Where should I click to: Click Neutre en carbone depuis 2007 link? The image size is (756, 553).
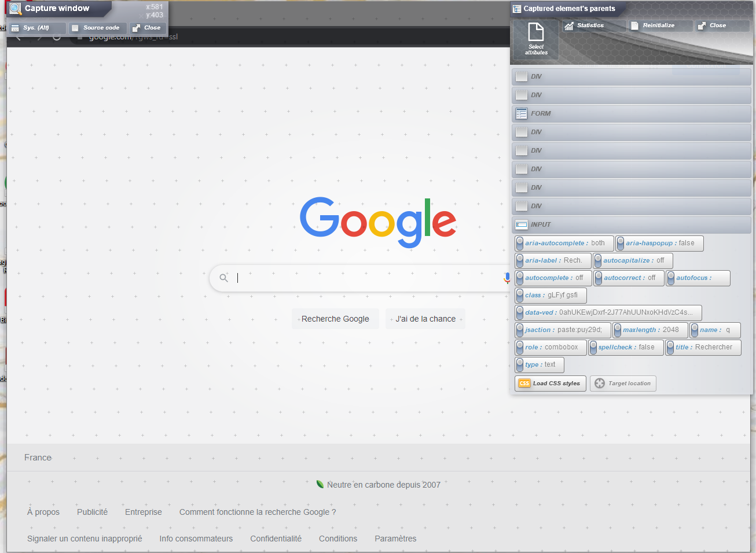pos(384,485)
